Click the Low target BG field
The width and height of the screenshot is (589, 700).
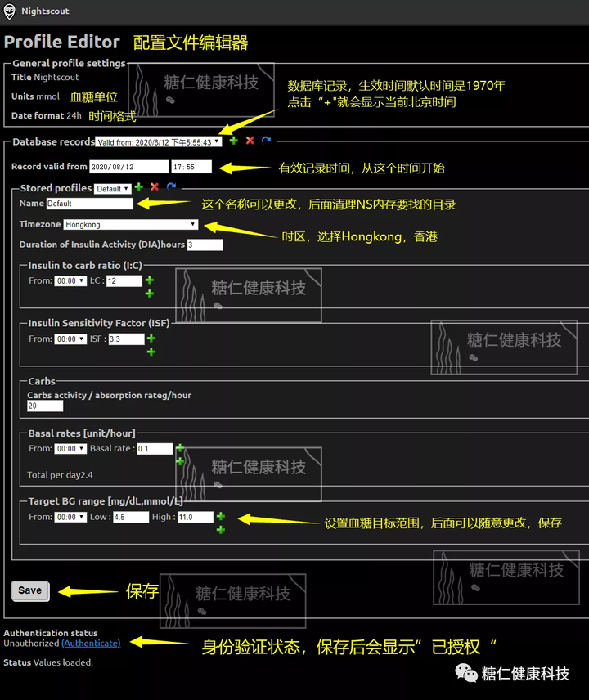point(131,517)
